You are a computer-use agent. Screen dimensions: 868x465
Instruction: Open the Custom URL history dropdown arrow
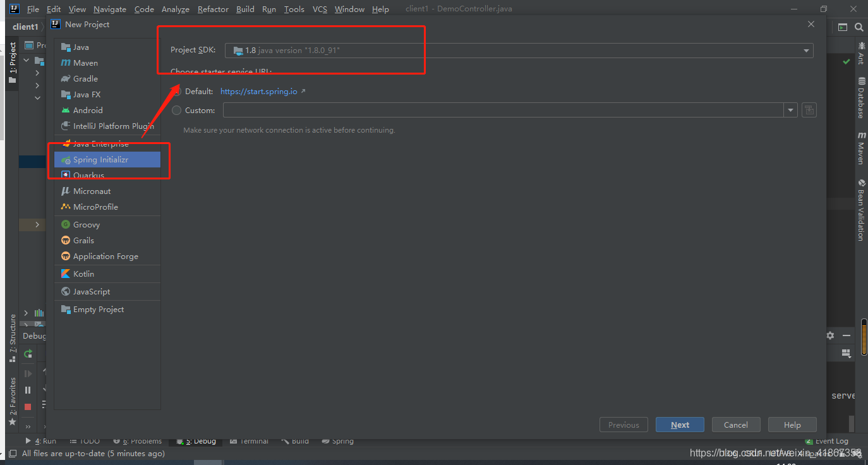coord(791,111)
